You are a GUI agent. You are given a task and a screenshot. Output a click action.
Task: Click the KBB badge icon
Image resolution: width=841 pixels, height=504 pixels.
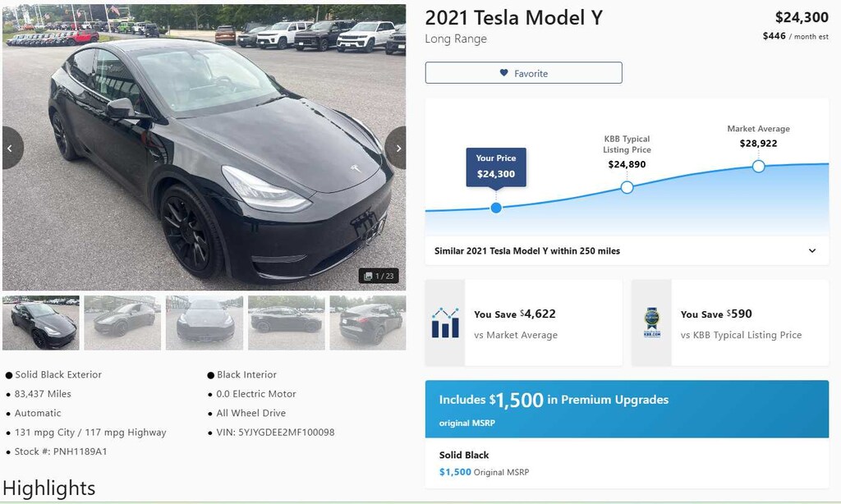[x=651, y=323]
